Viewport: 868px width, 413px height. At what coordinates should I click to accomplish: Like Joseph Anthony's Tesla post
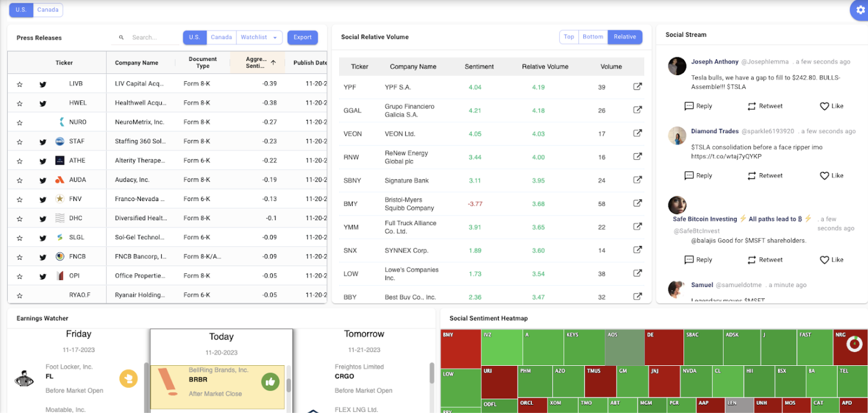(831, 106)
